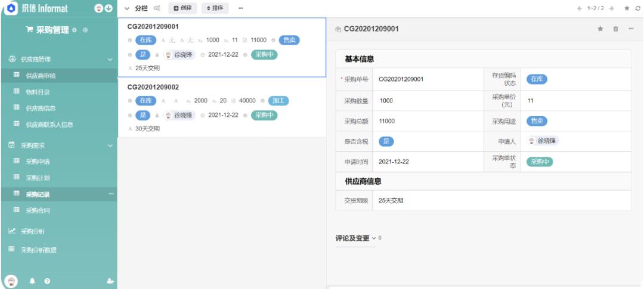Click the favorite star in top toolbar
This screenshot has height=289, width=644.
tap(627, 8)
